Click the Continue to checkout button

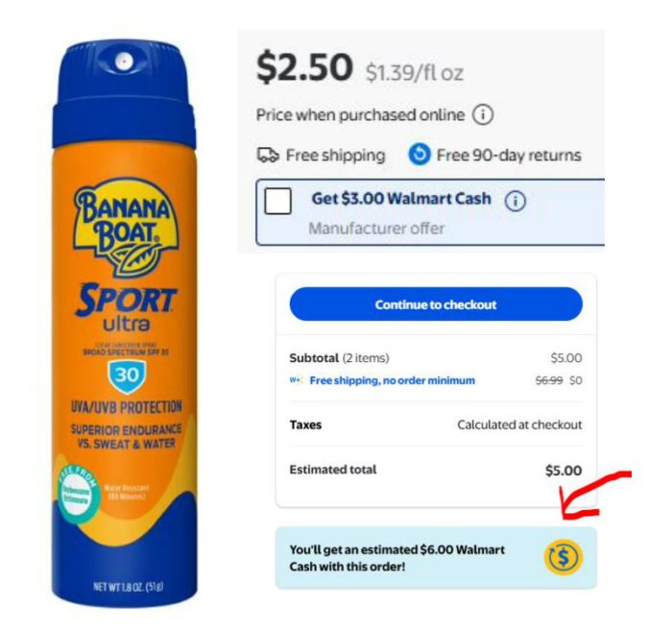(436, 304)
